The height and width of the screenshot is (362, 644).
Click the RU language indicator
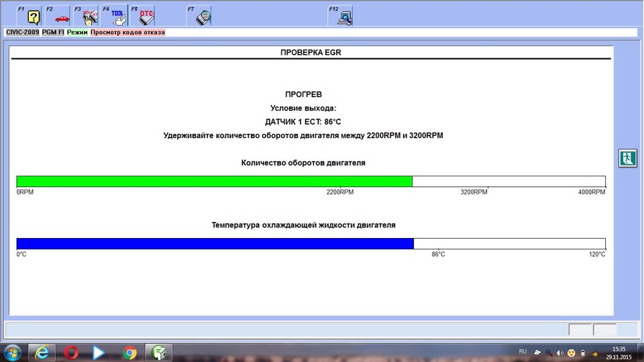[523, 352]
